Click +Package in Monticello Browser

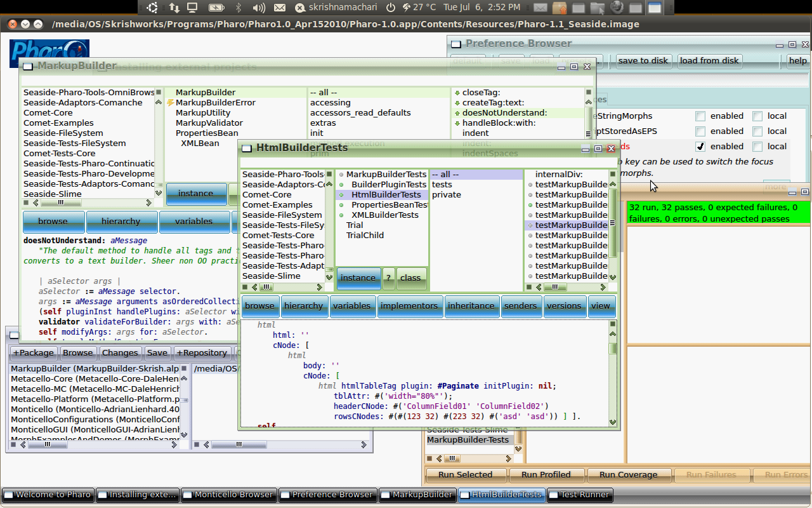[34, 353]
